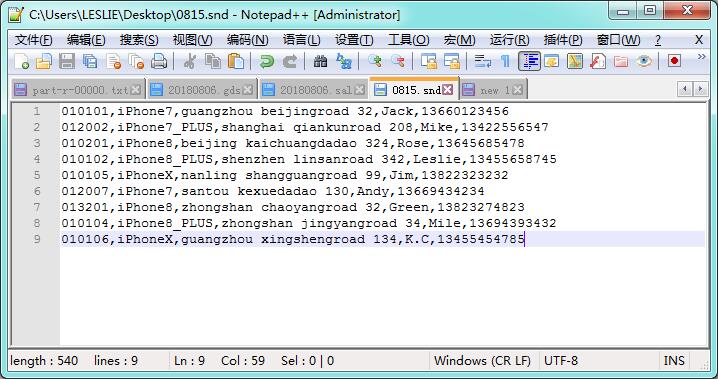Click line number 5 in margin

37,175
